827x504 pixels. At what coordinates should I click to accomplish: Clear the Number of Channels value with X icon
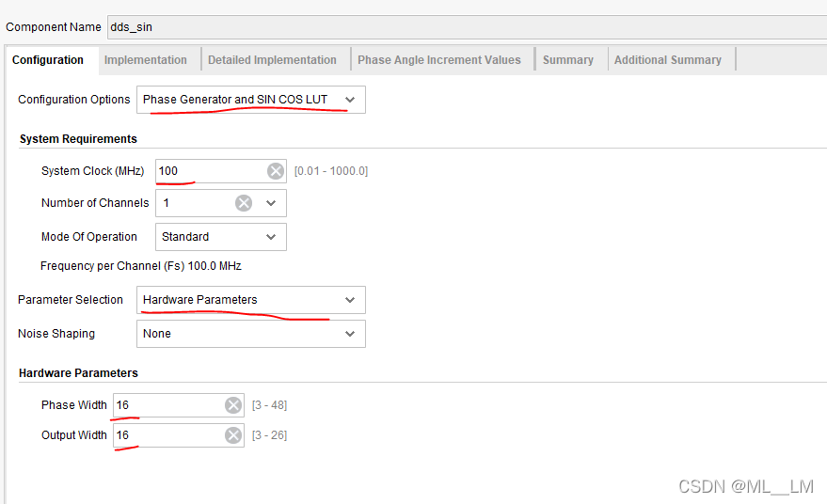(244, 203)
